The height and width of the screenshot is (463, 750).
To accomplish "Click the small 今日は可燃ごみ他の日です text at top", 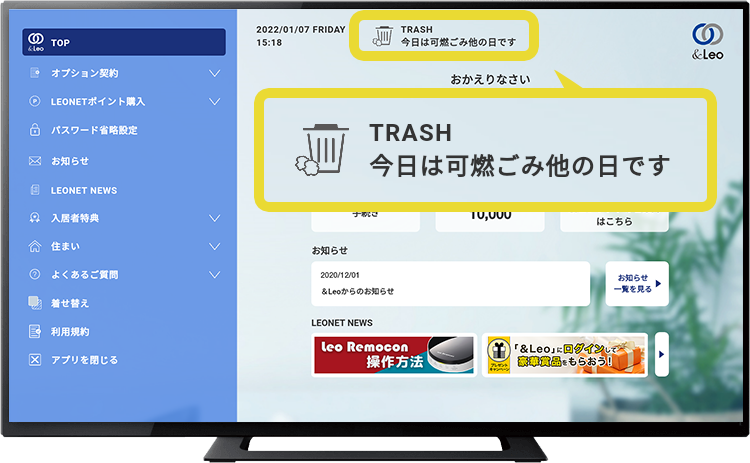I will pos(458,42).
